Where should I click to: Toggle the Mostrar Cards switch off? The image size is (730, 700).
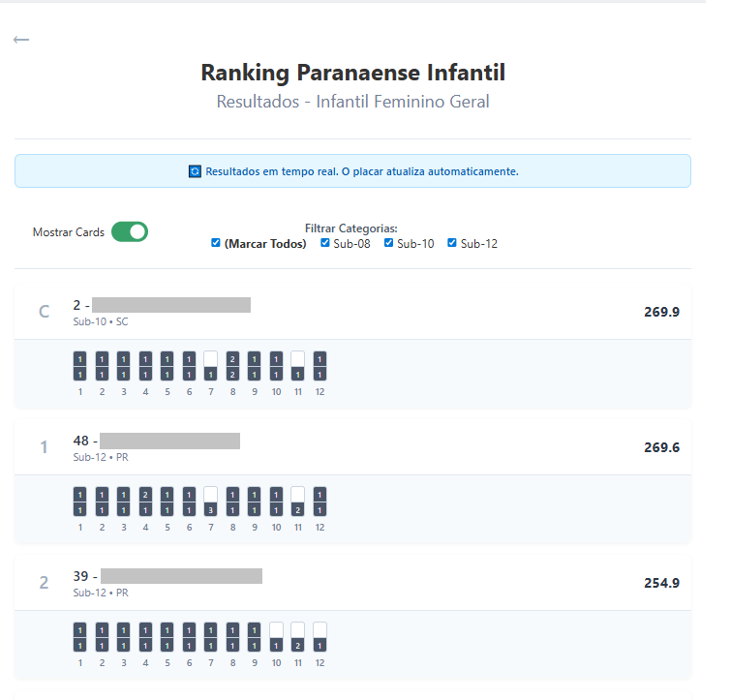pos(130,232)
